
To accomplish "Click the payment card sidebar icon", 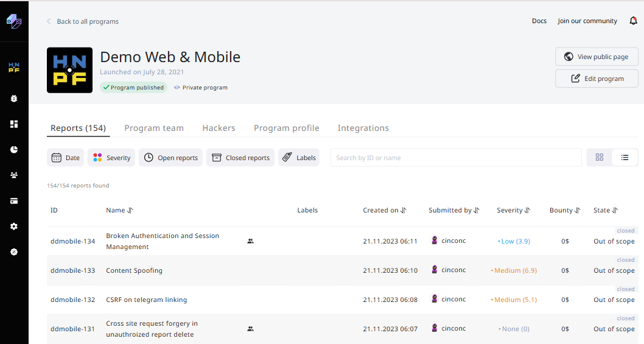I will coord(14,201).
